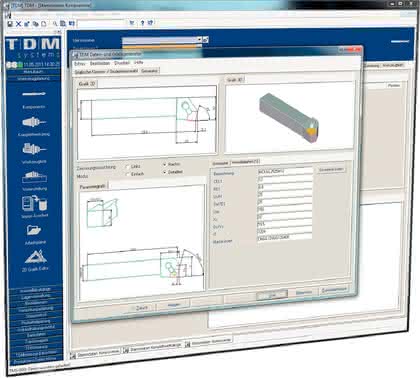Open the Drucken menu in the dialog
This screenshot has height=378, width=420.
pos(122,63)
